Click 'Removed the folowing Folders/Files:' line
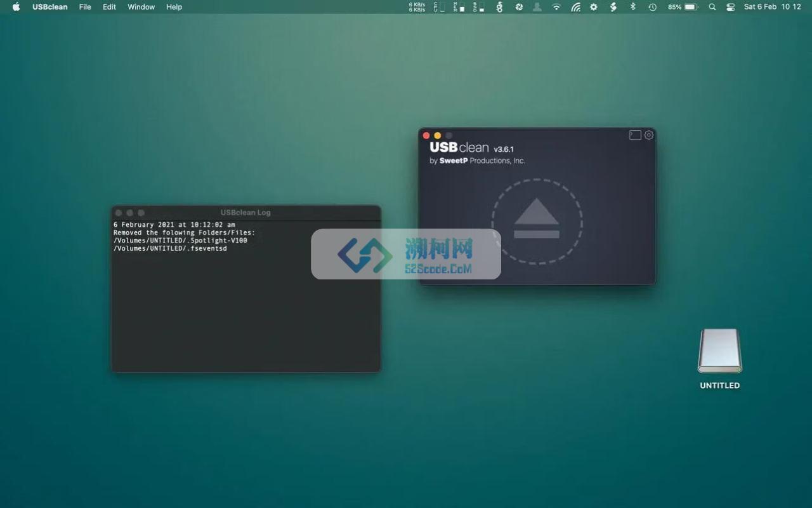 coord(184,233)
